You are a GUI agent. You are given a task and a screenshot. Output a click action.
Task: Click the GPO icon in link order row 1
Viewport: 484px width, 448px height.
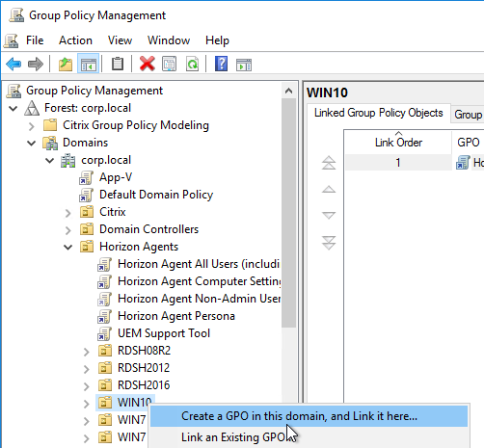(463, 163)
